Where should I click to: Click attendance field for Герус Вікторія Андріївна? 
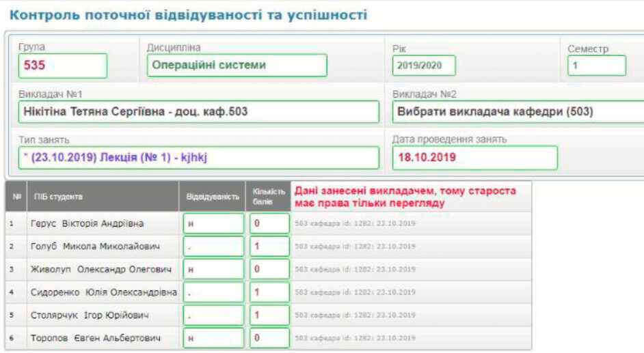coord(213,223)
